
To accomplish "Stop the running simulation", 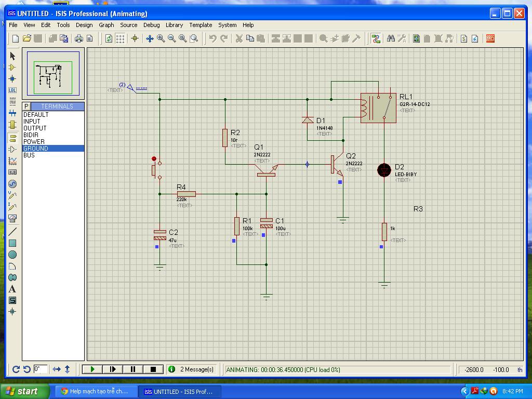I will (x=153, y=369).
